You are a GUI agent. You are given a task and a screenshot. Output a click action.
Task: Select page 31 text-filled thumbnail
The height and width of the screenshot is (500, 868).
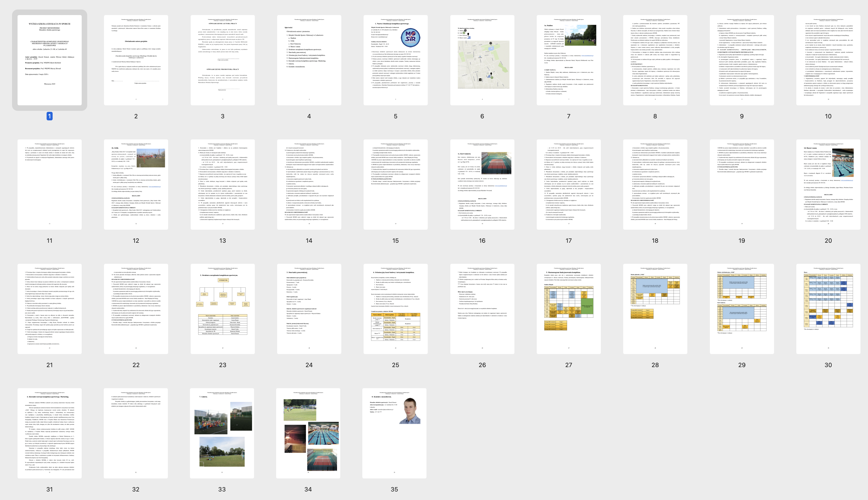49,433
